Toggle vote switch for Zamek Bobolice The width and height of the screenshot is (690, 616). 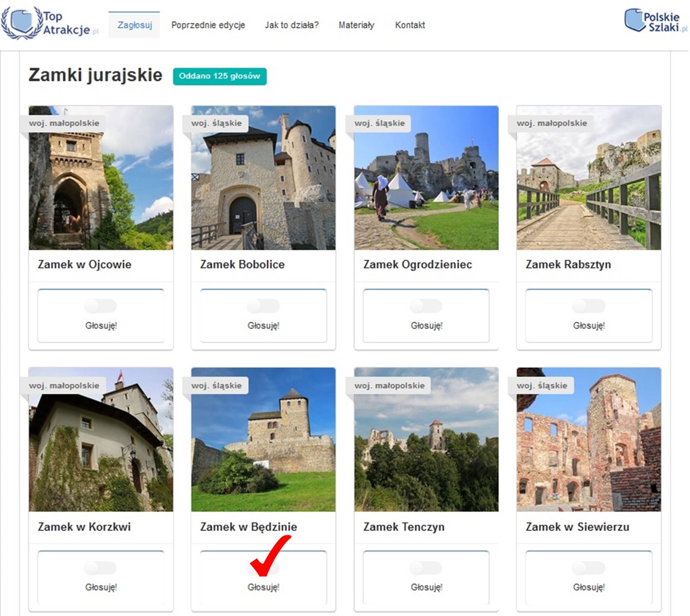pyautogui.click(x=263, y=306)
